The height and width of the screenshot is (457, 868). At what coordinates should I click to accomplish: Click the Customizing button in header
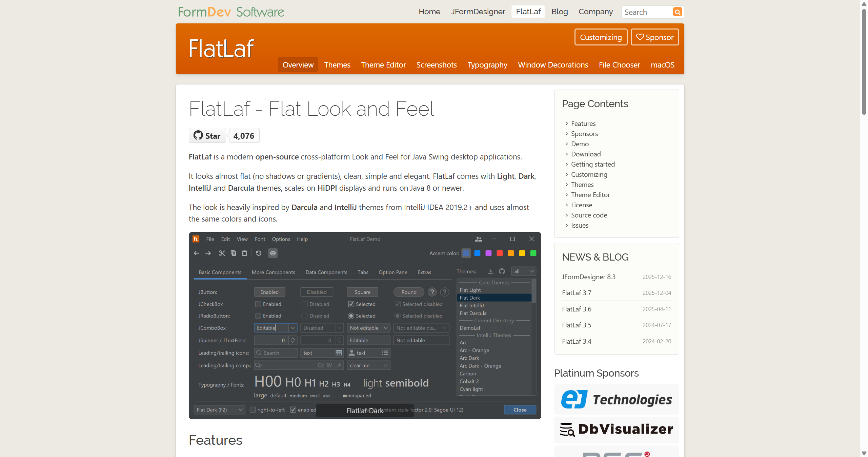coord(601,37)
